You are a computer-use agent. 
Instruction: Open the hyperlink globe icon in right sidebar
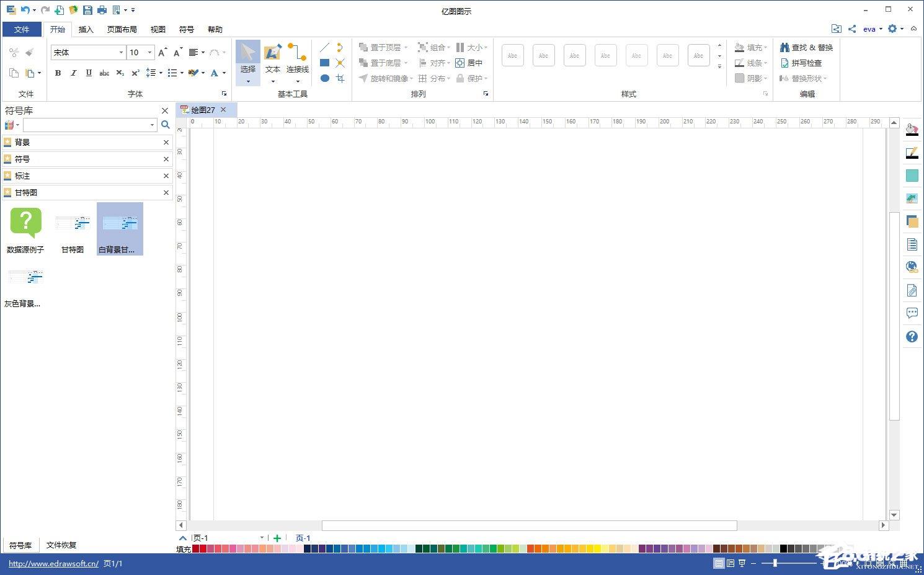click(912, 267)
